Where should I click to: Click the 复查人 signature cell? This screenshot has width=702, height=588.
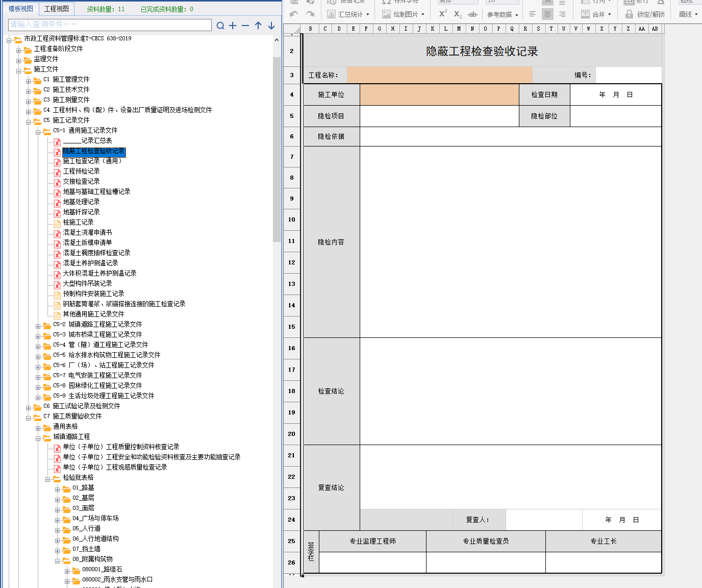[544, 520]
